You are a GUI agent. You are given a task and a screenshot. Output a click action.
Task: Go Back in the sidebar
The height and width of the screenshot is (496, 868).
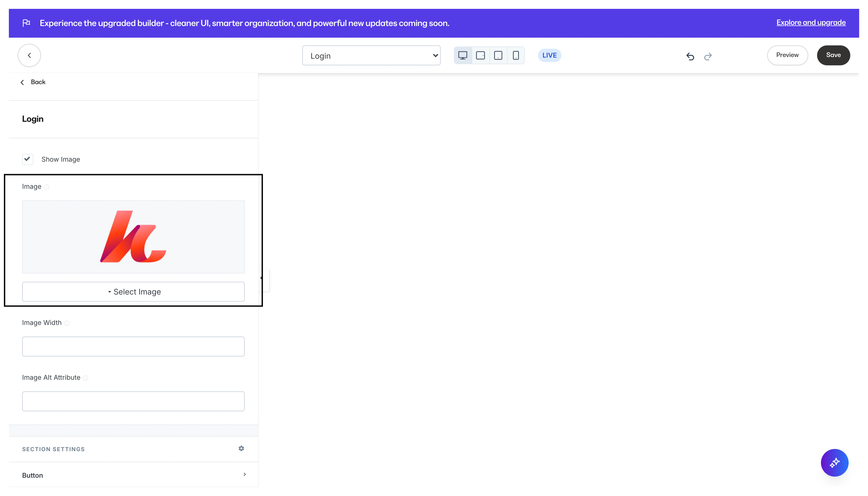[x=33, y=82]
